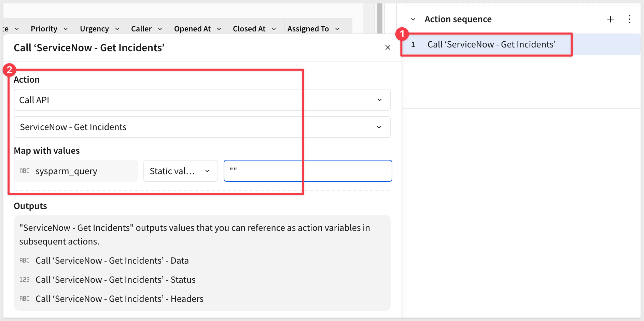Close the Call 'ServiceNow - Get Incidents' dialog
The height and width of the screenshot is (321, 644).
pyautogui.click(x=388, y=47)
